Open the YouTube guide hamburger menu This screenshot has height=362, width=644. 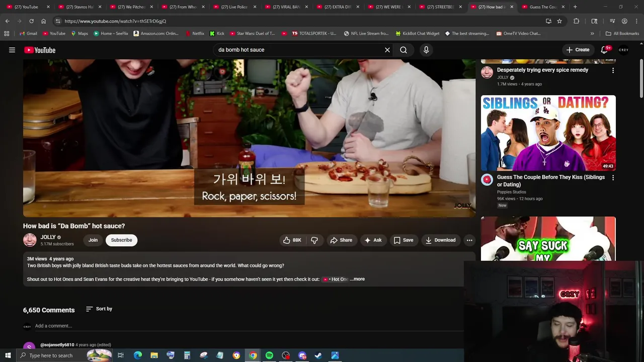click(12, 50)
